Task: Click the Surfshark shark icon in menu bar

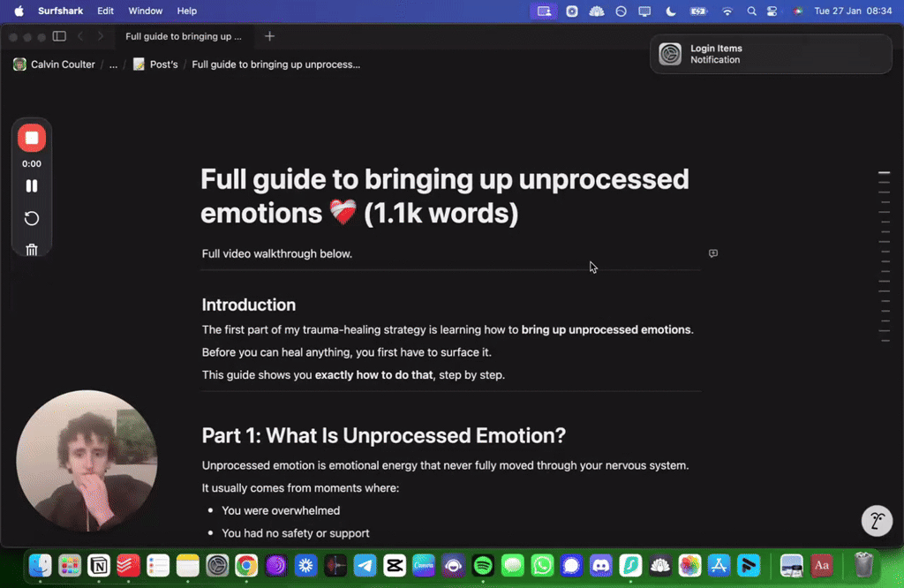Action: 597,11
